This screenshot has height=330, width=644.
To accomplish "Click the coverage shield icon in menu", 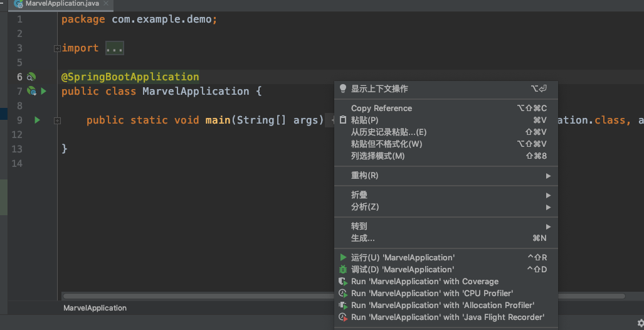I will 343,282.
